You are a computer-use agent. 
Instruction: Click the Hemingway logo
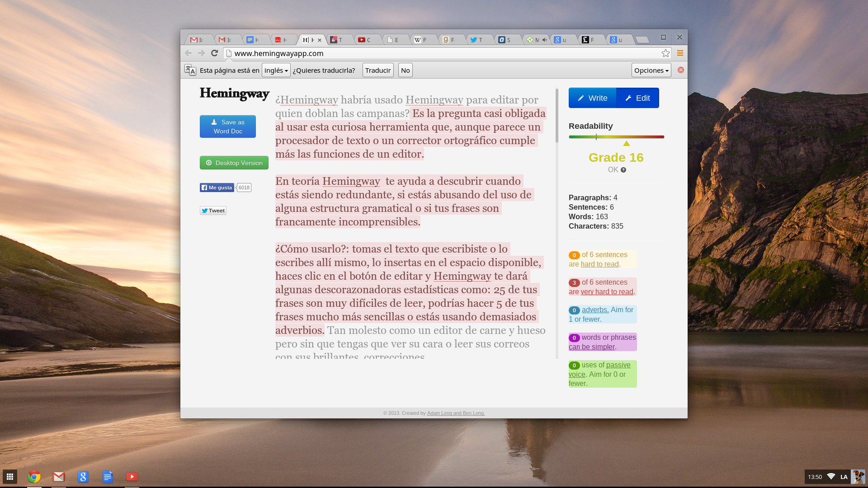[235, 94]
